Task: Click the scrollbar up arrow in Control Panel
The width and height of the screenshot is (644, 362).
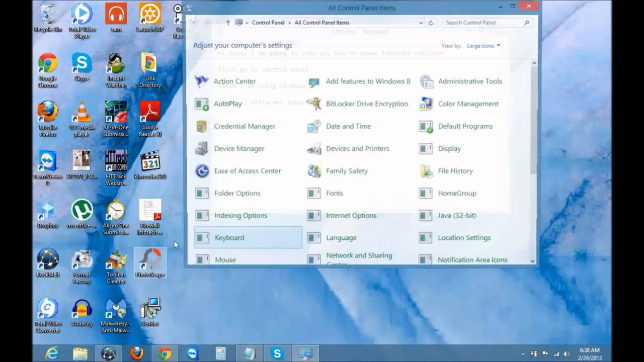Action: (x=533, y=63)
